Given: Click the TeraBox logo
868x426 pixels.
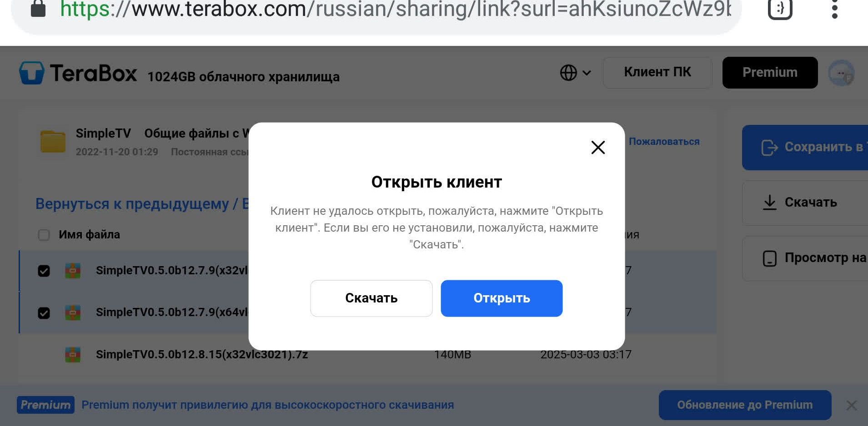Looking at the screenshot, I should click(78, 73).
